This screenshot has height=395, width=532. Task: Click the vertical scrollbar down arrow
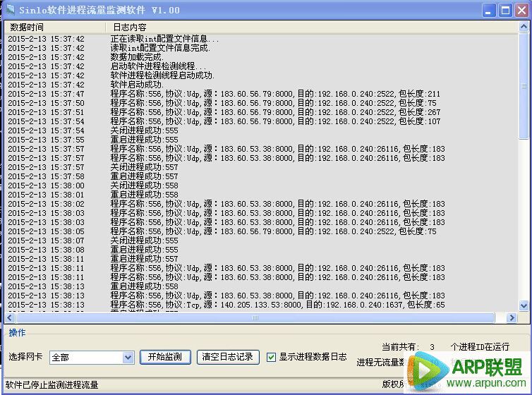(524, 306)
